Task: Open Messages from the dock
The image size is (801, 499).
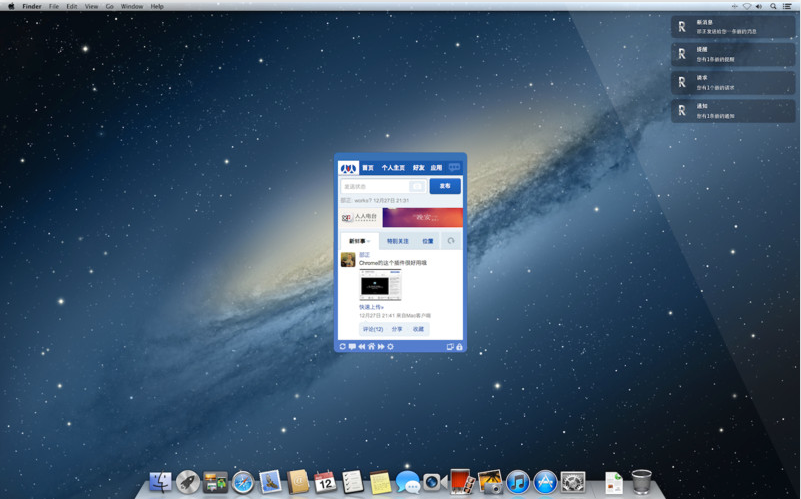Action: [x=408, y=482]
